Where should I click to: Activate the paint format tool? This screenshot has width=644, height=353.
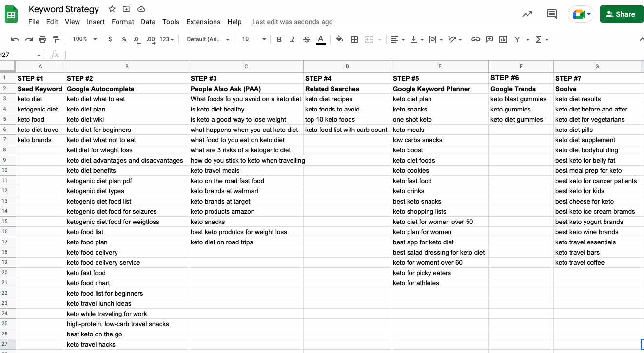point(56,39)
